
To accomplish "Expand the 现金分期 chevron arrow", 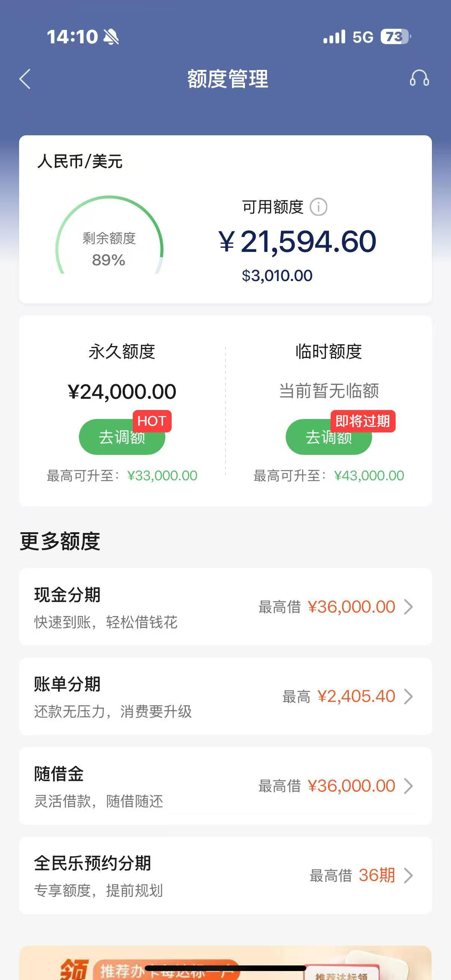I will [x=408, y=607].
